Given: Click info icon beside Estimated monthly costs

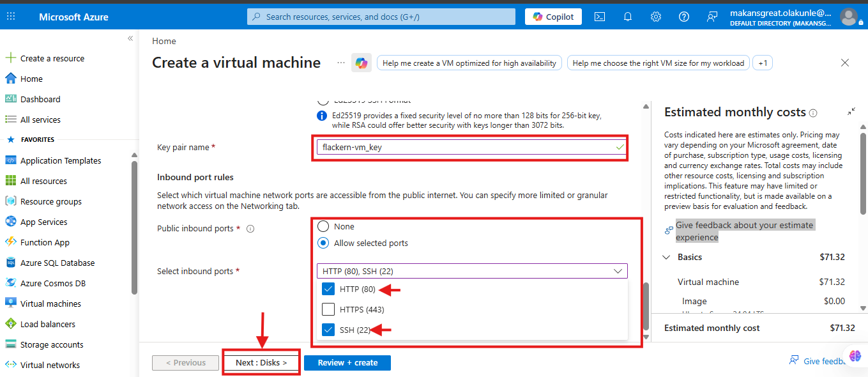Looking at the screenshot, I should [x=813, y=113].
